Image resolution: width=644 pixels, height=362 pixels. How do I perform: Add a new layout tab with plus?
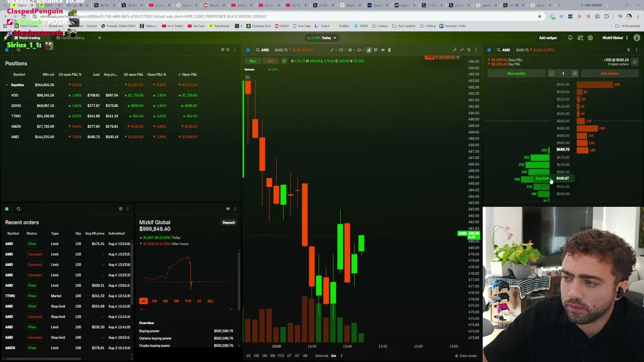(99, 38)
